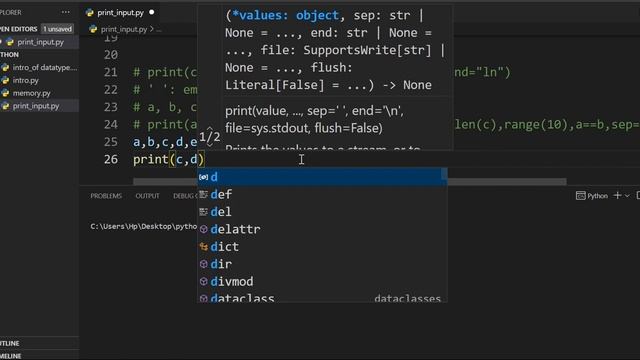Select 'divmod' function suggestion
The height and width of the screenshot is (360, 640).
pyautogui.click(x=322, y=281)
